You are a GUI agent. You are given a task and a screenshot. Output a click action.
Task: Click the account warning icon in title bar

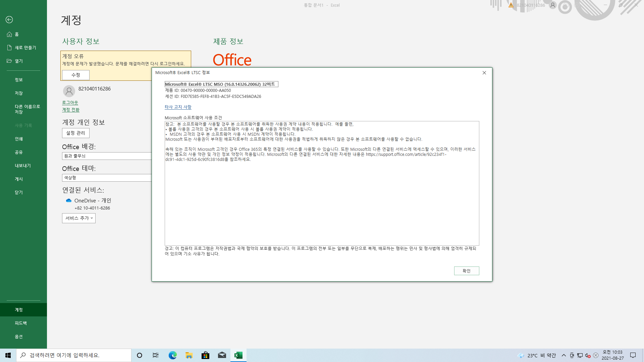(511, 5)
